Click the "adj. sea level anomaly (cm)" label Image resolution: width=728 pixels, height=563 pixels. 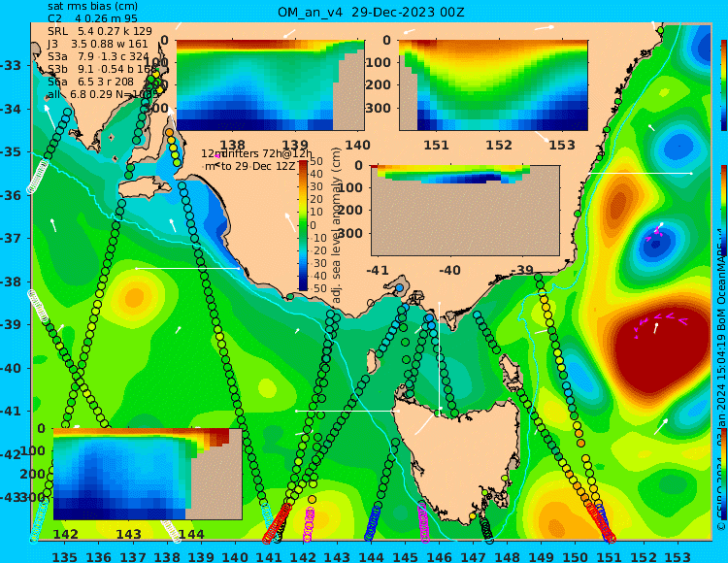pyautogui.click(x=337, y=225)
